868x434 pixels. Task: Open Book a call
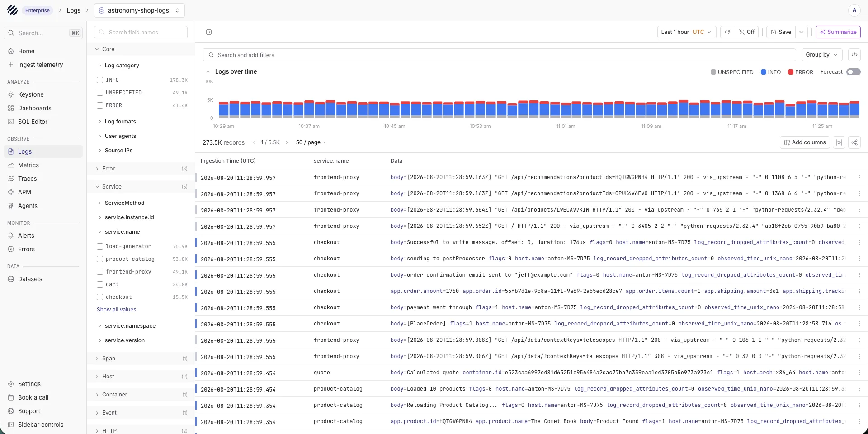click(x=43, y=397)
